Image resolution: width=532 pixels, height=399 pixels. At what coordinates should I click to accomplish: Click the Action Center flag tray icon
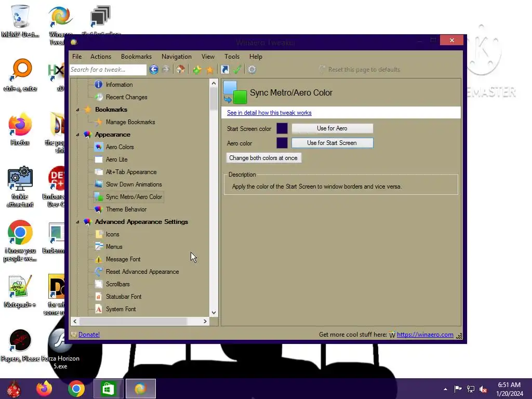[458, 389]
